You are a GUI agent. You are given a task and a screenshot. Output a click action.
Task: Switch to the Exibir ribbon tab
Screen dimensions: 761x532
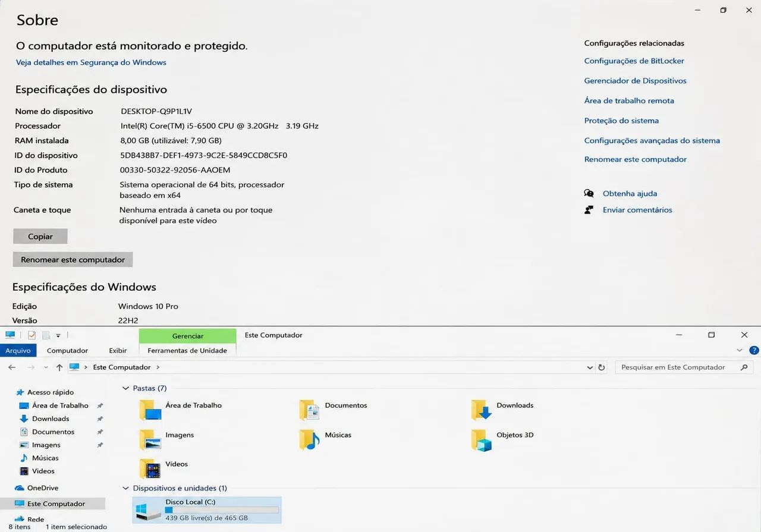[118, 351]
